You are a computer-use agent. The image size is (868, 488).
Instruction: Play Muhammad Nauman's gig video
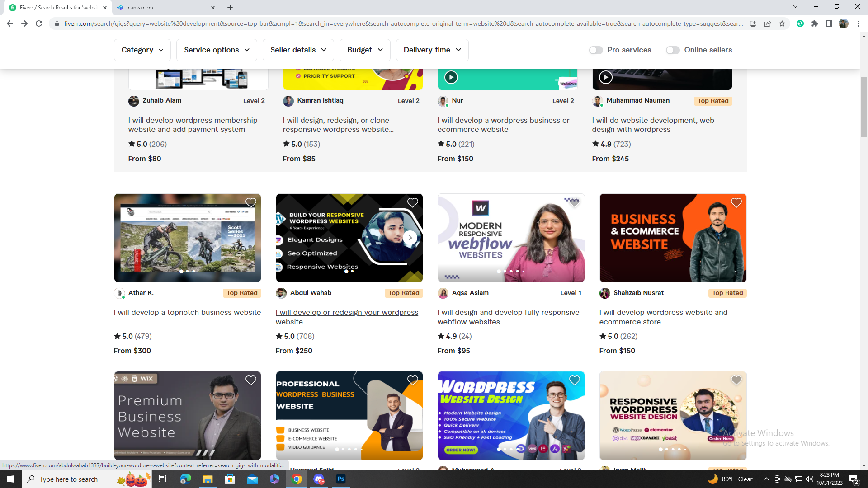coord(606,77)
